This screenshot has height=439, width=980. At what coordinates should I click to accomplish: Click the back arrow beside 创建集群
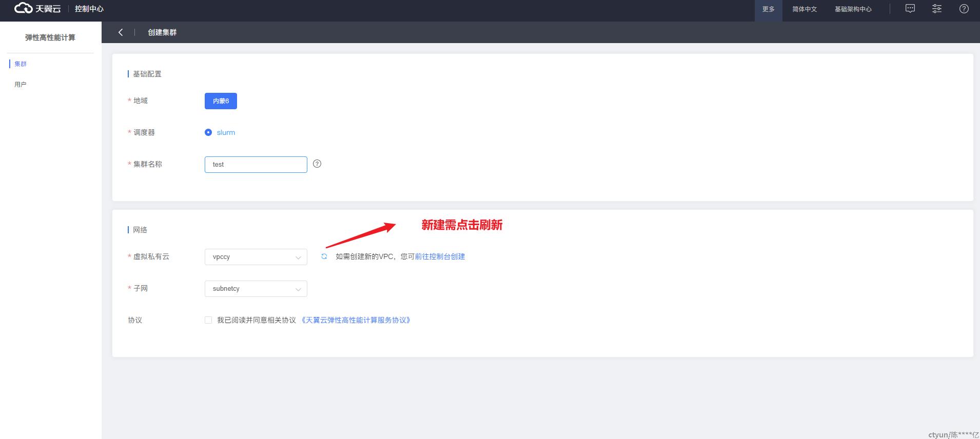coord(121,32)
